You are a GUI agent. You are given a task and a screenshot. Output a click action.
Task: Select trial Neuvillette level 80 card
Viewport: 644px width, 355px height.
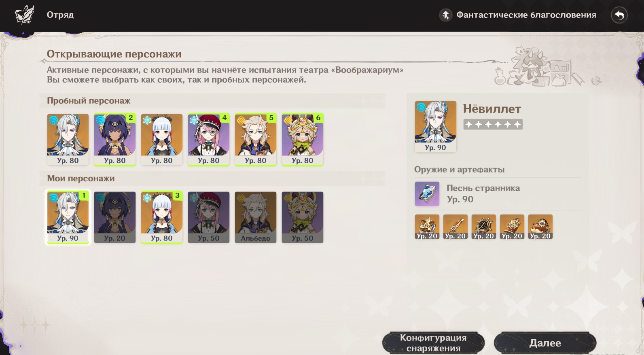(x=68, y=139)
